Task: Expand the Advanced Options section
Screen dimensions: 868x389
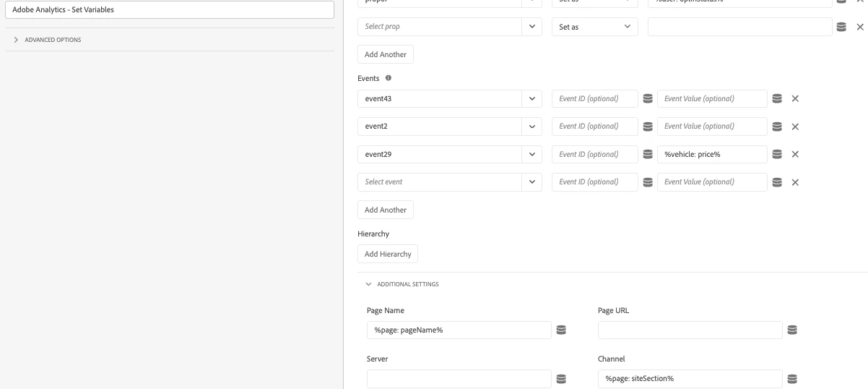Action: (x=48, y=40)
